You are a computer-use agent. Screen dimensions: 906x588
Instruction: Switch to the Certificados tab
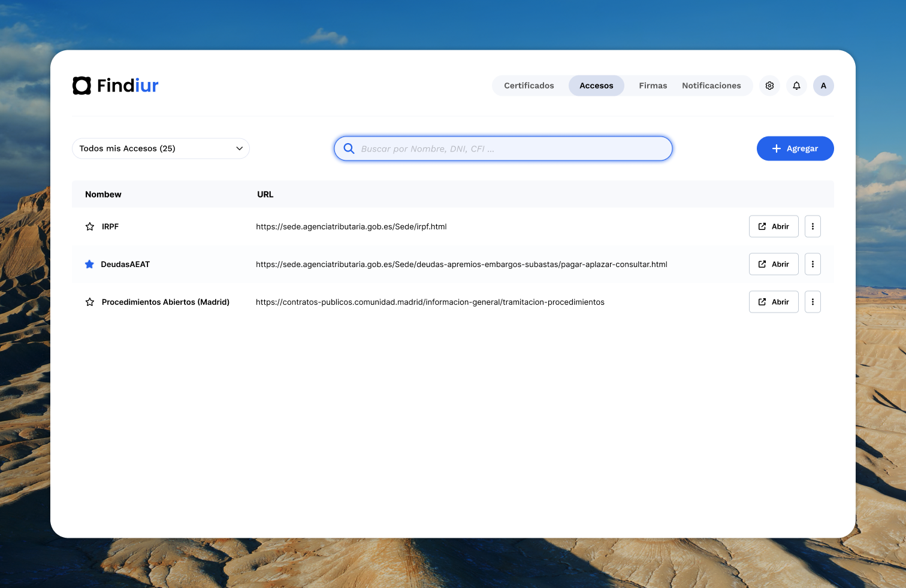[529, 86]
